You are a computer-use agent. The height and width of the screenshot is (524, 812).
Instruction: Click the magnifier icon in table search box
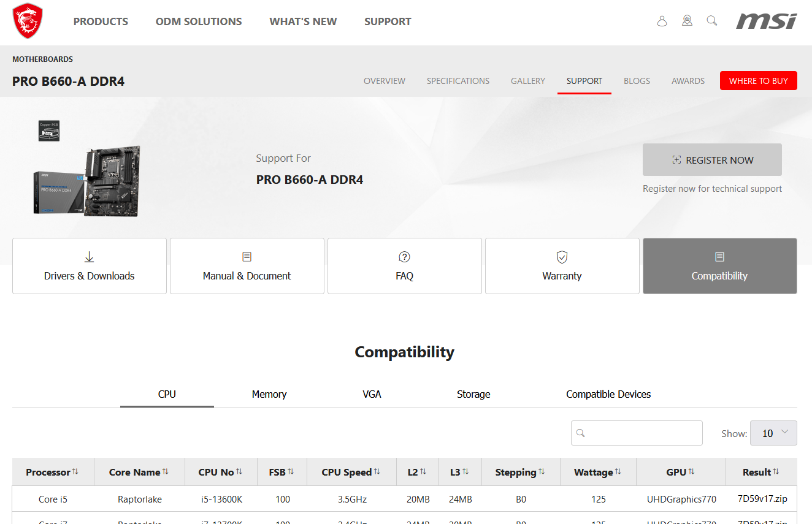coord(581,433)
